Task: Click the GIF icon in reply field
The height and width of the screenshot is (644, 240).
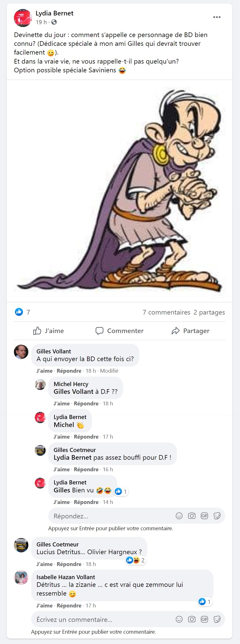Action: pyautogui.click(x=204, y=516)
